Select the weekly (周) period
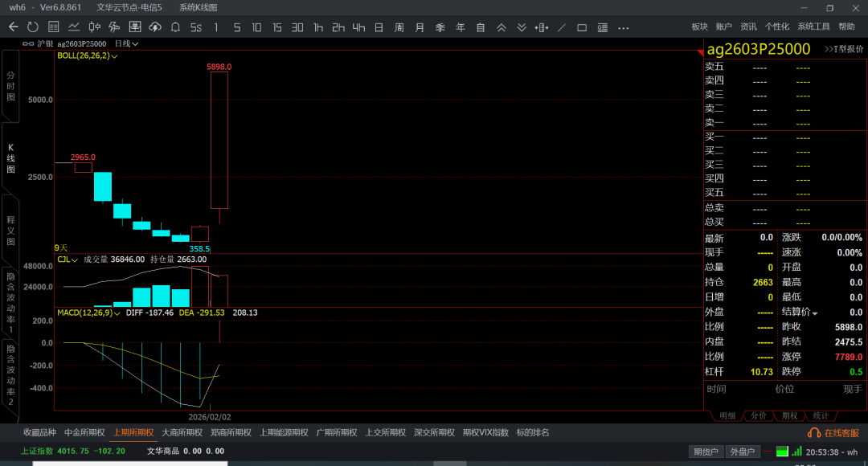This screenshot has width=868, height=466. [399, 27]
